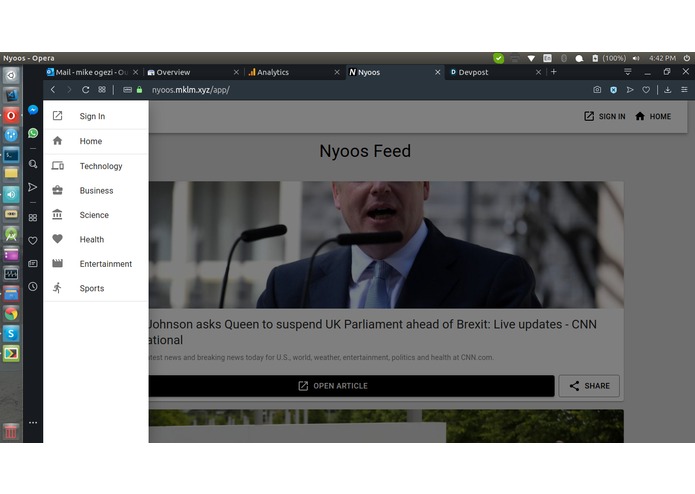Viewport: 695px width, 494px height.
Task: Add page to bookmarks with heart icon
Action: (x=646, y=89)
